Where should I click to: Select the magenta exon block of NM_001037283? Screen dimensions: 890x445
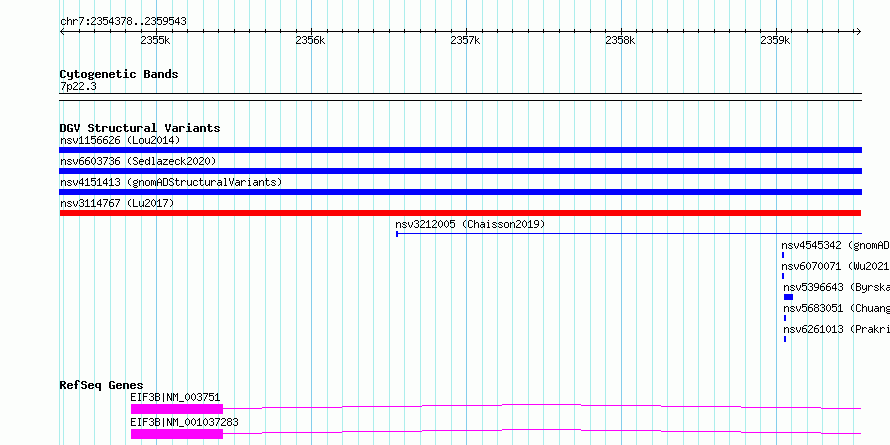click(x=177, y=434)
